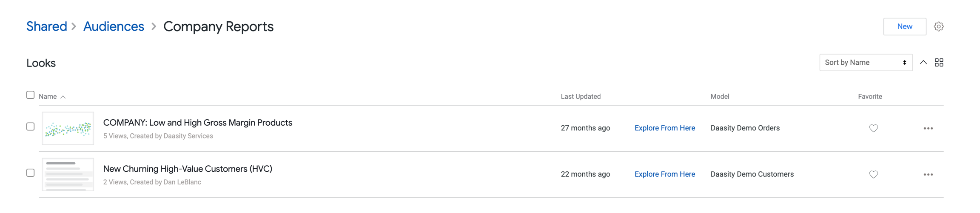The width and height of the screenshot is (980, 213).
Task: Sort by the Name column header
Action: pyautogui.click(x=48, y=97)
